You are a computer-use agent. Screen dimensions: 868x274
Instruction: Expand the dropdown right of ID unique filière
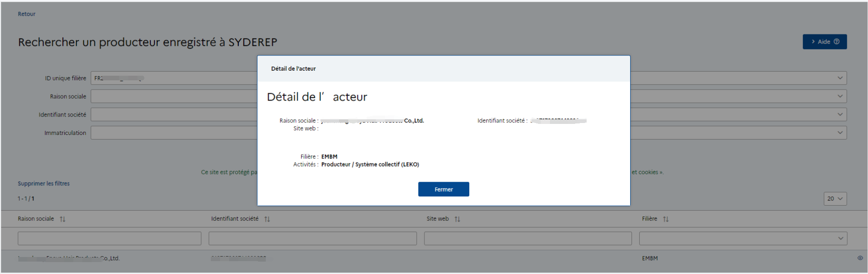click(x=840, y=78)
